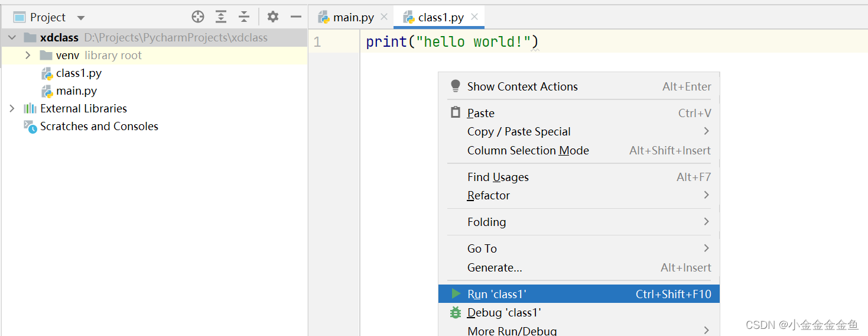Click the Python file icon on main.py tab

point(323,18)
